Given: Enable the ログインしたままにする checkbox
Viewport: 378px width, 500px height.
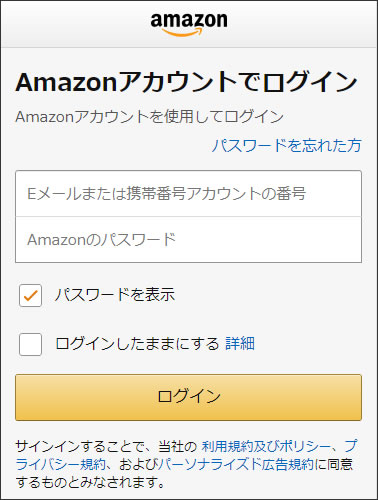Looking at the screenshot, I should coord(30,344).
